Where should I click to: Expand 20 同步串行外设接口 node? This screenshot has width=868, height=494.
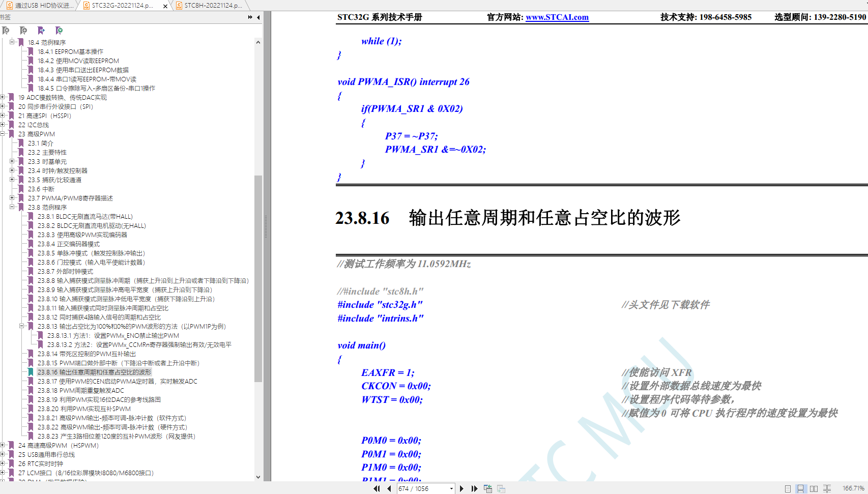3,106
